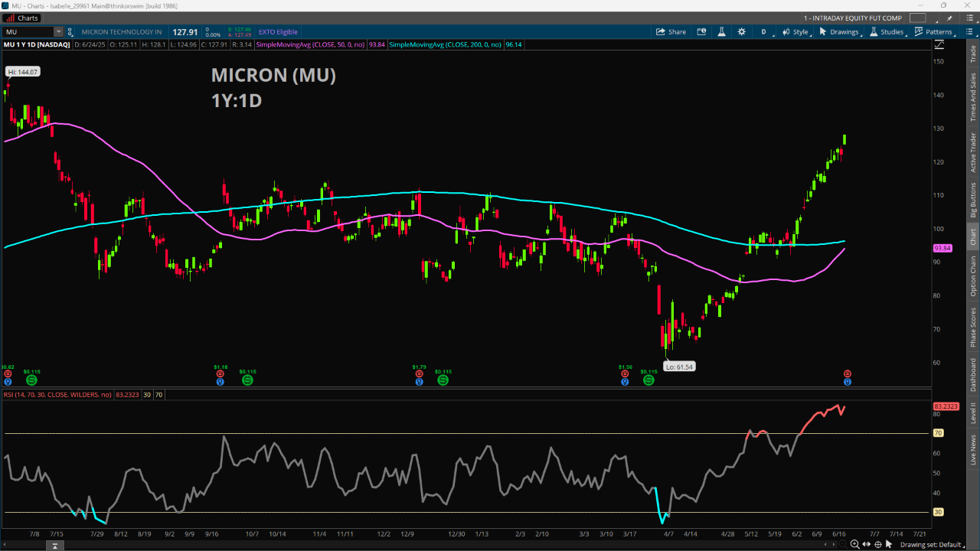Click the red earnings marker near 6/16
This screenshot has width=980, height=551.
point(848,373)
